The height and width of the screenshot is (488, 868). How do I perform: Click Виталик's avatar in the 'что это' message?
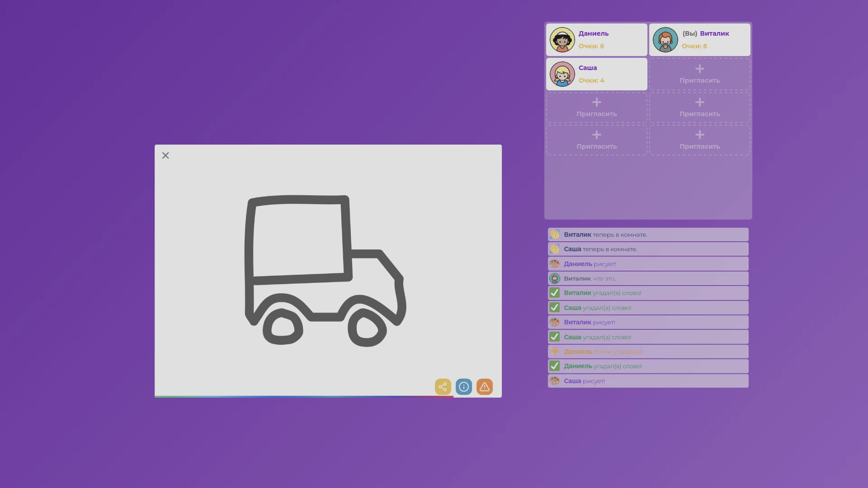coord(555,278)
